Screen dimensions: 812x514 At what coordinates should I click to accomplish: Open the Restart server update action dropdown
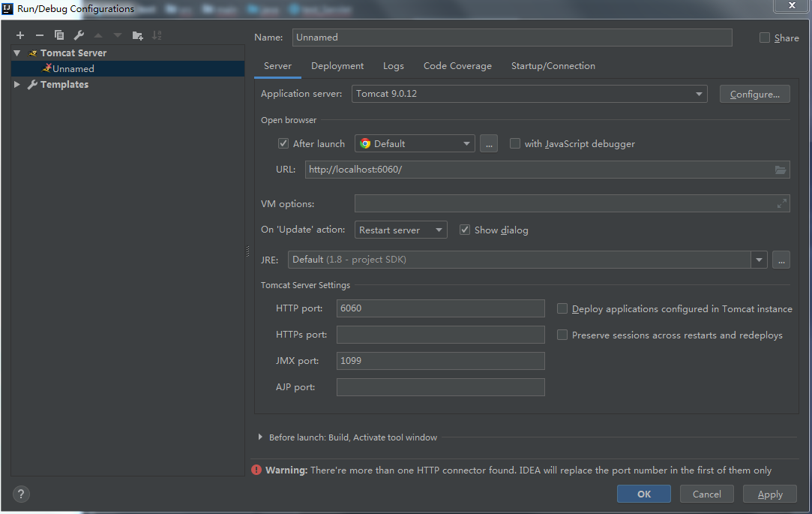[401, 230]
